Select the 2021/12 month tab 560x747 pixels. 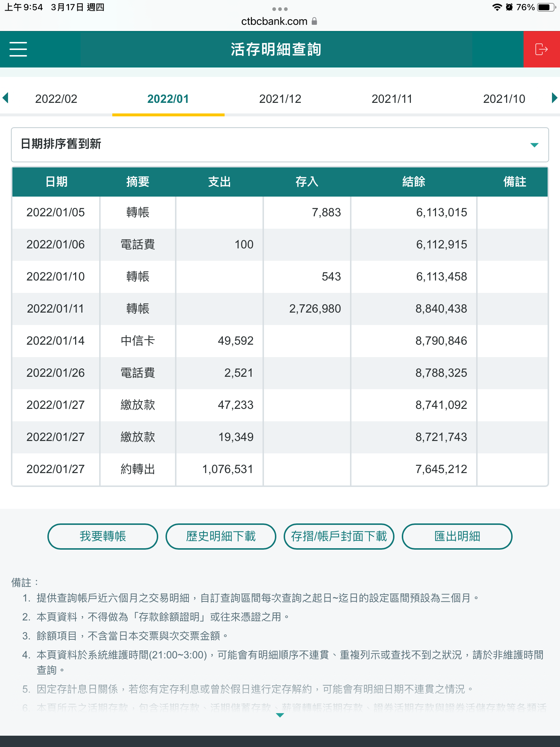point(280,99)
